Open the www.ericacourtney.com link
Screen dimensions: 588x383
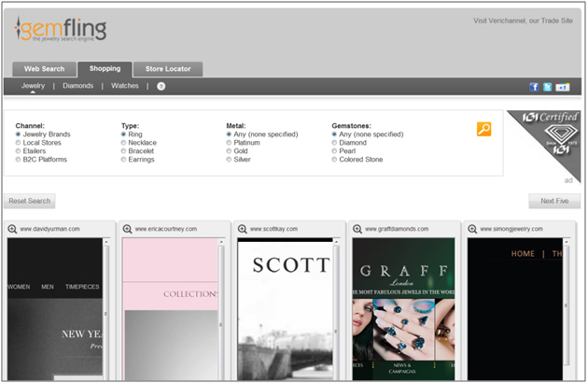166,229
